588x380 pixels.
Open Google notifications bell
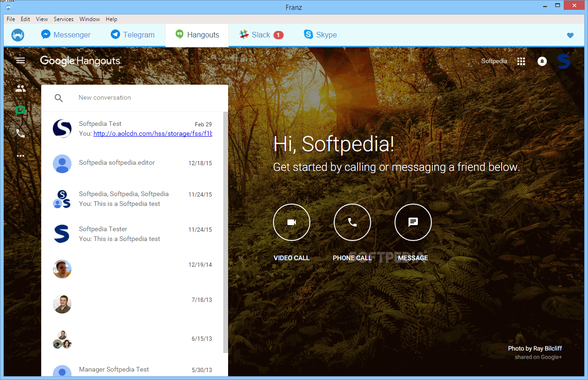coord(542,61)
